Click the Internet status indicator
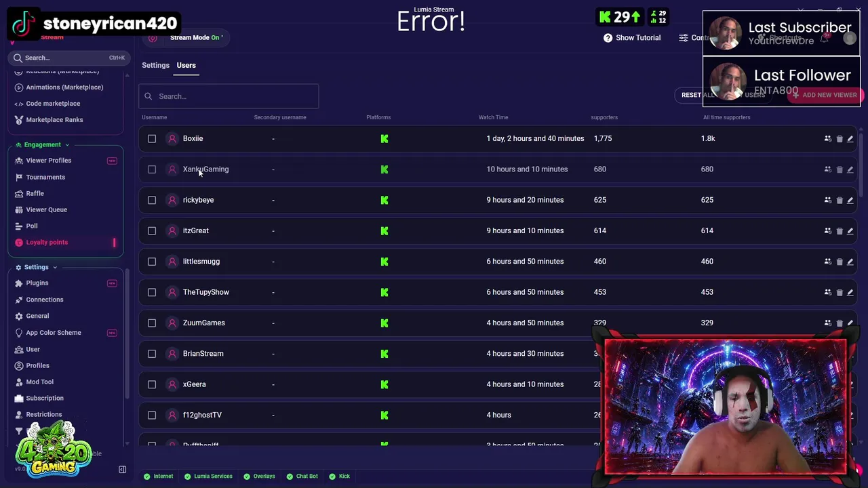The image size is (868, 488). [158, 476]
